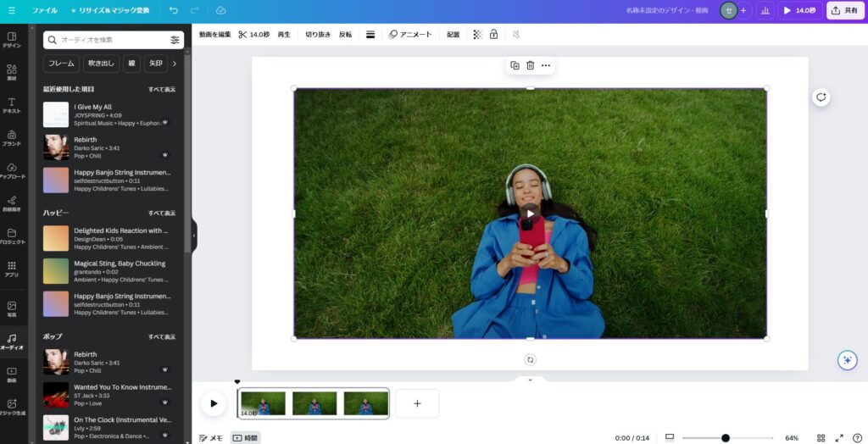
Task: Toggle the lock icon in the toolbar
Action: pyautogui.click(x=493, y=35)
